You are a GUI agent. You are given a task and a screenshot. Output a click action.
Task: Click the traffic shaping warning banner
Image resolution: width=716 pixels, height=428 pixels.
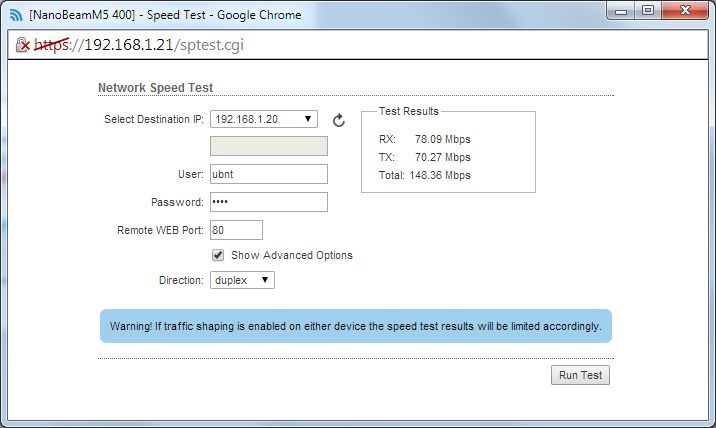356,326
